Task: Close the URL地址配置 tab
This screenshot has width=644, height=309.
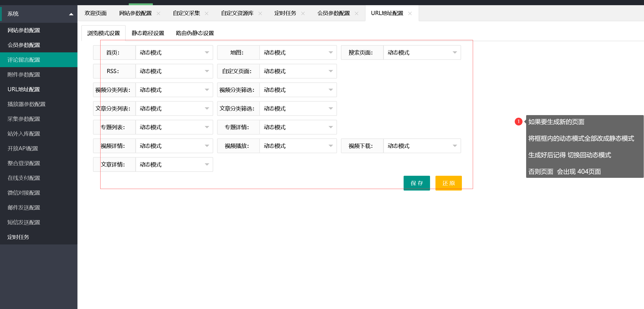Action: [x=410, y=13]
